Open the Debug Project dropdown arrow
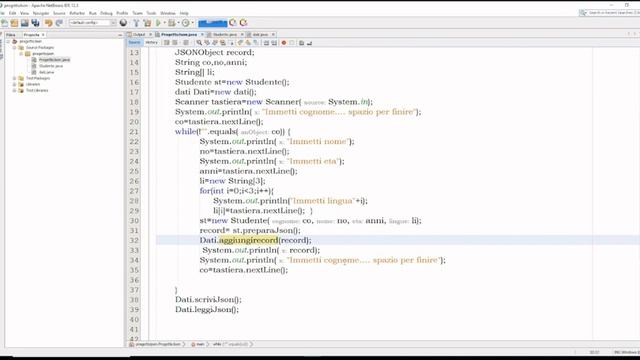This screenshot has height=360, width=640. point(178,23)
